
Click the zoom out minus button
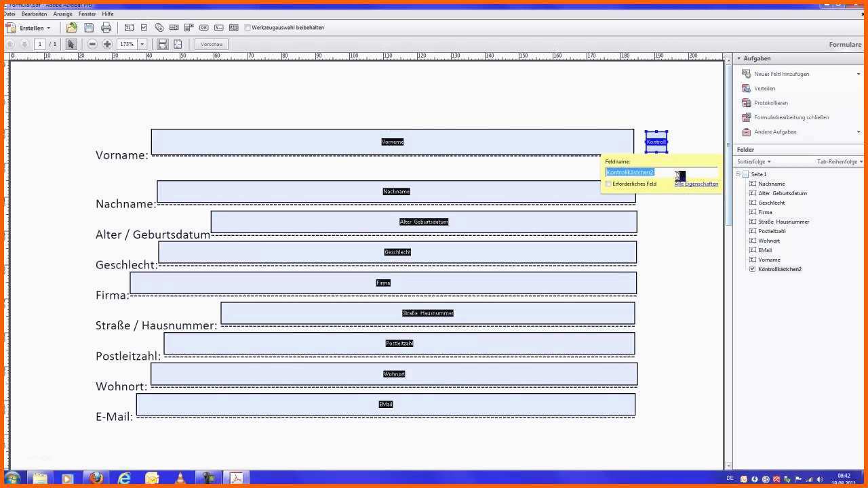pyautogui.click(x=92, y=44)
